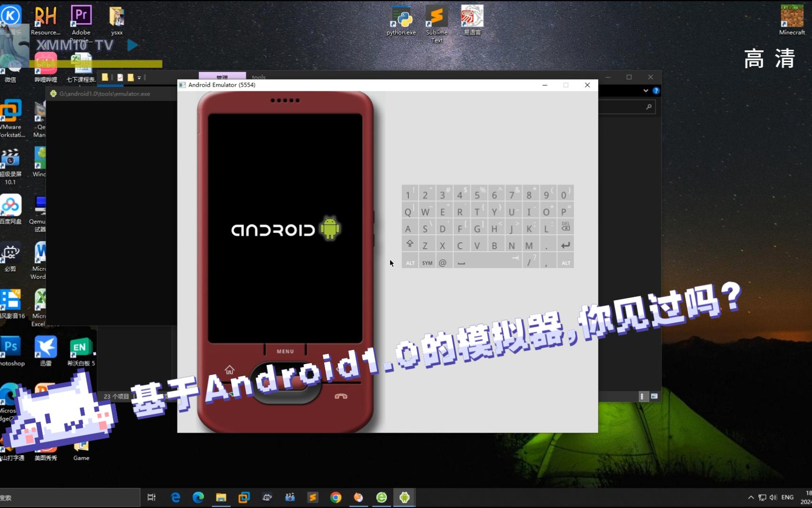This screenshot has height=508, width=812.
Task: Open the 微信 desktop shortcut
Action: [10, 70]
